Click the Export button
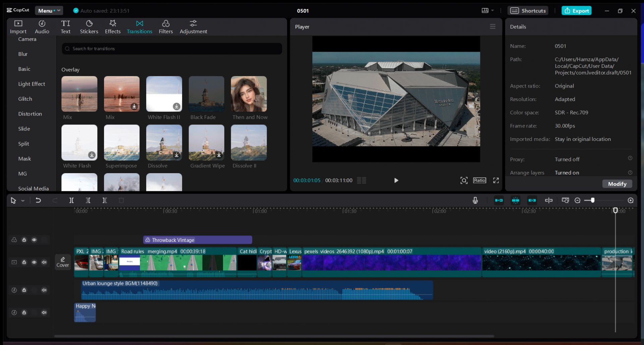 tap(576, 11)
